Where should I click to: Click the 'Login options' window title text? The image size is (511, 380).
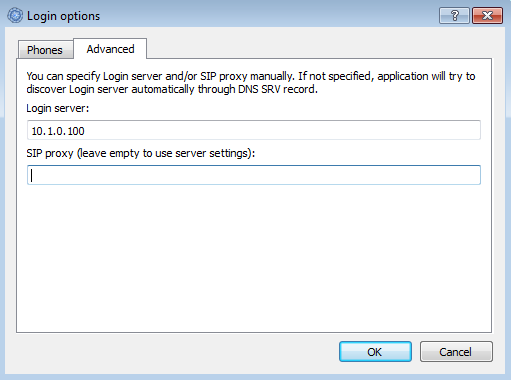(x=63, y=16)
